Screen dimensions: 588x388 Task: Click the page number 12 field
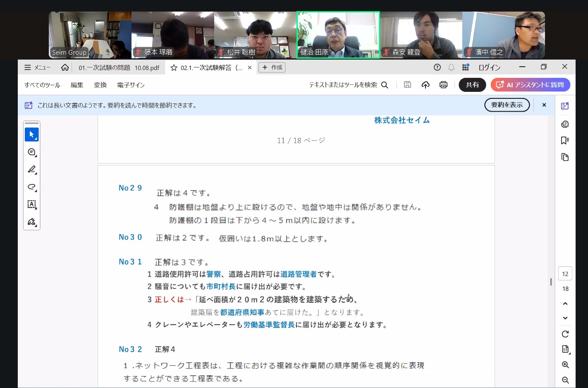[x=565, y=274]
